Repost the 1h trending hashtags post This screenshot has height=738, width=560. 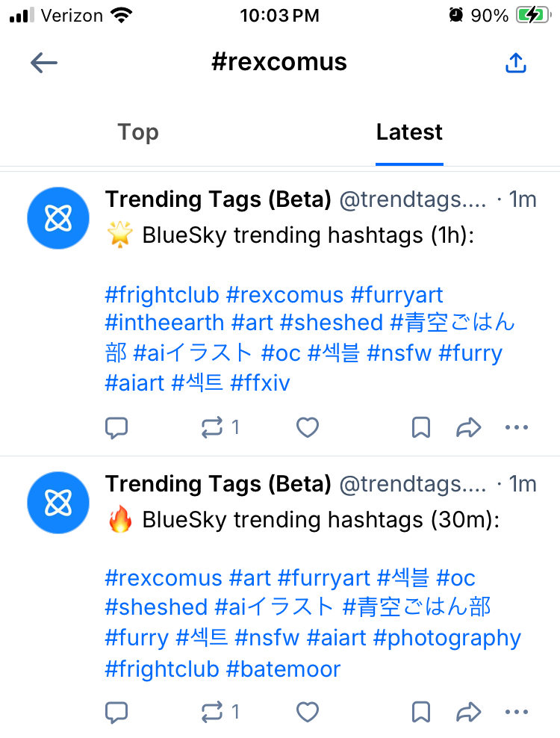click(213, 427)
